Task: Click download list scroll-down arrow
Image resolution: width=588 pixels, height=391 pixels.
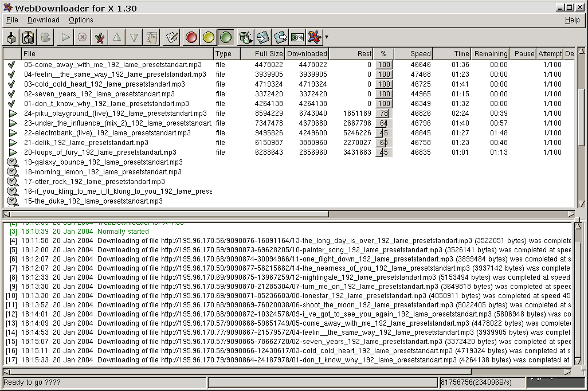Action: [581, 204]
